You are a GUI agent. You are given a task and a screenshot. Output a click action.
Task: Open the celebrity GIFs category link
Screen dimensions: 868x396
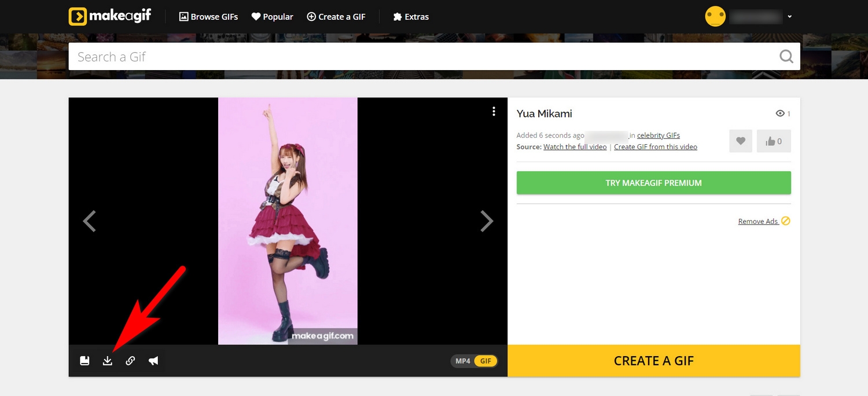coord(659,135)
